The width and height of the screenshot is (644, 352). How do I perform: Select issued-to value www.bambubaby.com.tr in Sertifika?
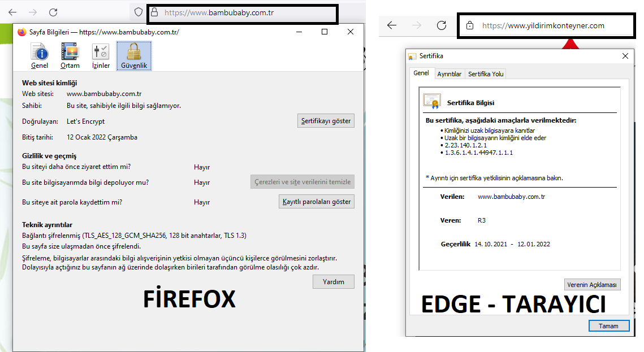pos(511,197)
